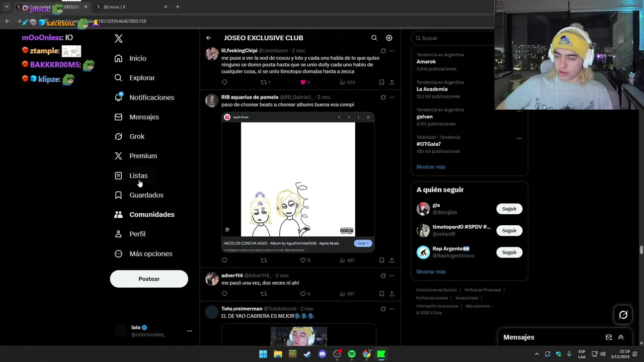Open Notificaciones in sidebar
Viewport: 644px width, 362px height.
144,98
